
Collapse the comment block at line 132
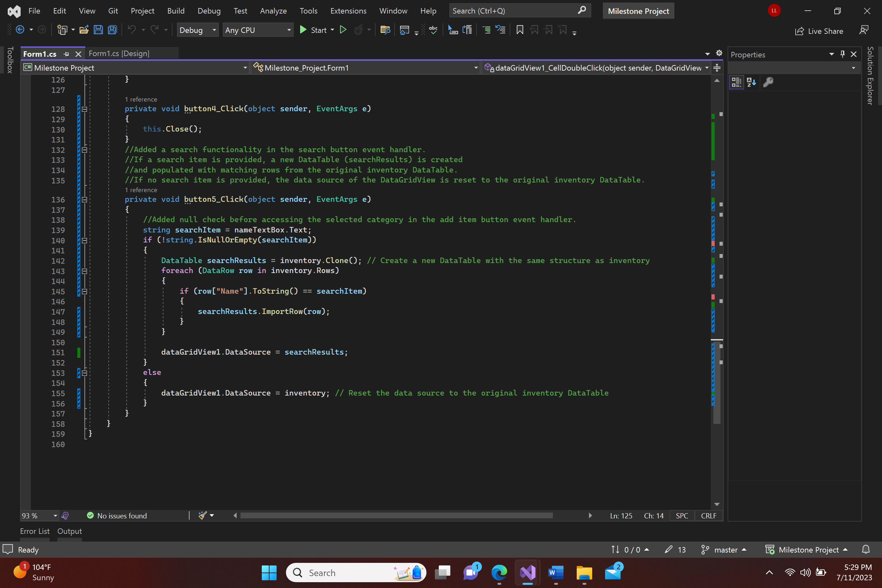pyautogui.click(x=84, y=150)
